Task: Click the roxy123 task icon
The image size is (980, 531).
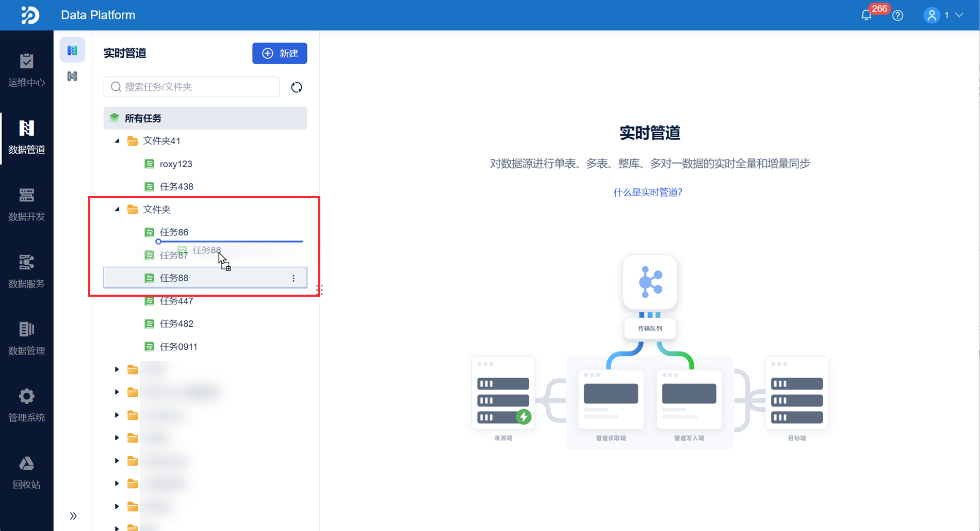Action: pos(149,164)
